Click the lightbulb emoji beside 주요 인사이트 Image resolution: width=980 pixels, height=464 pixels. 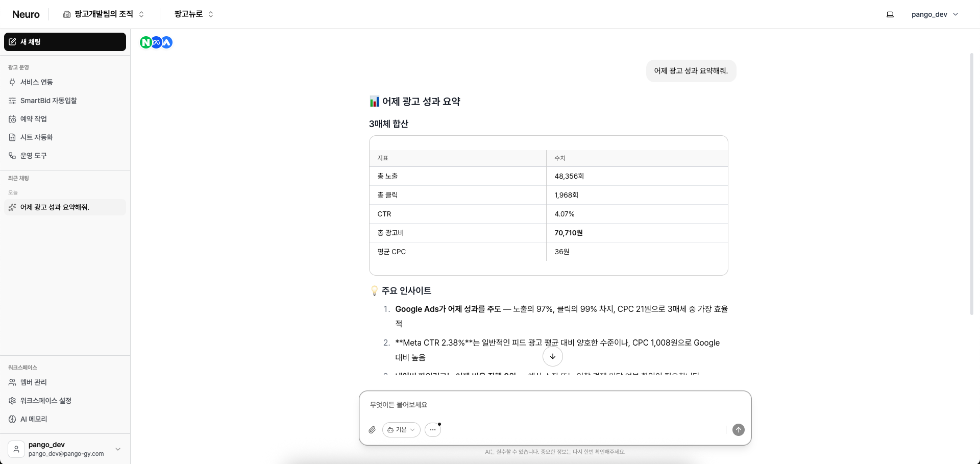(374, 290)
